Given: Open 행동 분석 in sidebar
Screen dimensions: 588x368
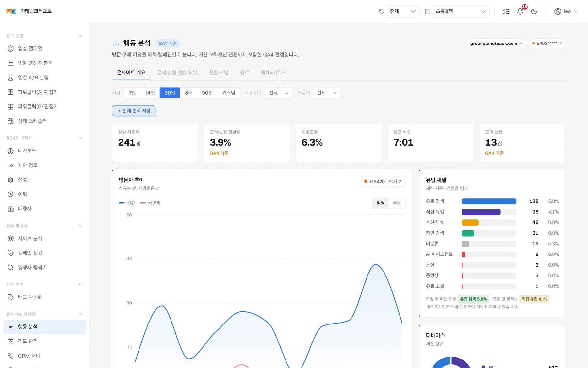Looking at the screenshot, I should [45, 327].
